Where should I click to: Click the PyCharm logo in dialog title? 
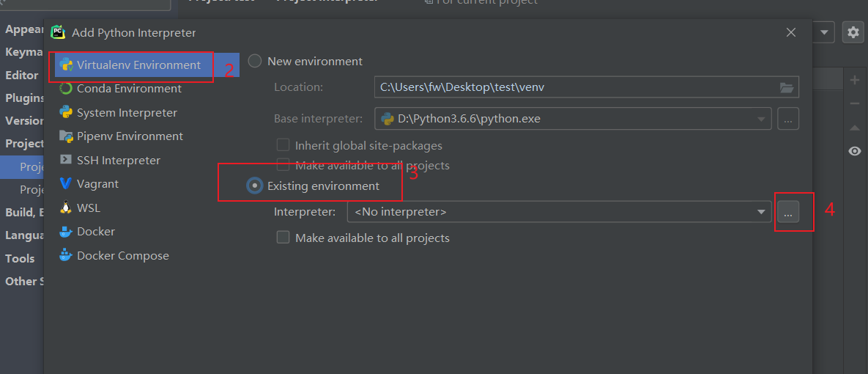pyautogui.click(x=58, y=33)
